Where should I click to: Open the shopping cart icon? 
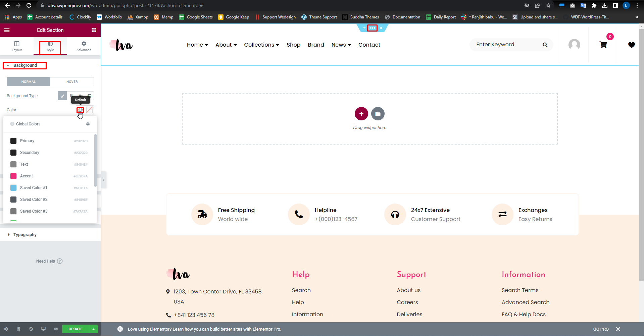(603, 45)
